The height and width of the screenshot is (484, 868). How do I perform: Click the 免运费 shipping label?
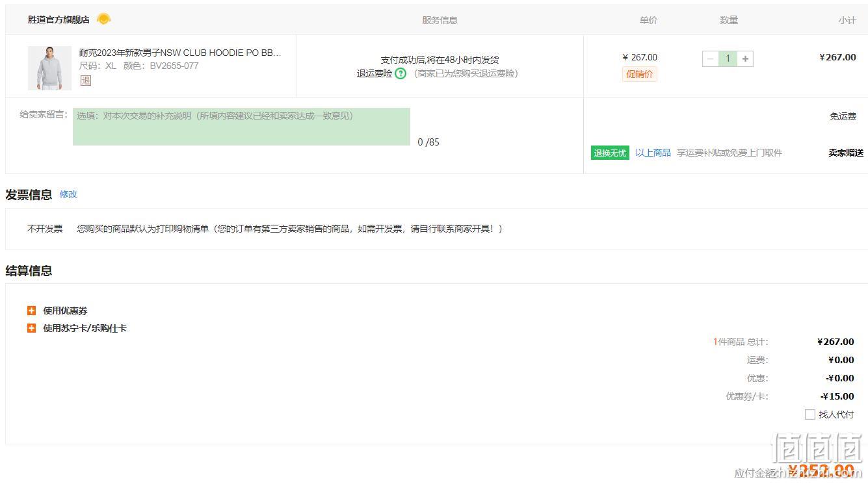(x=843, y=116)
